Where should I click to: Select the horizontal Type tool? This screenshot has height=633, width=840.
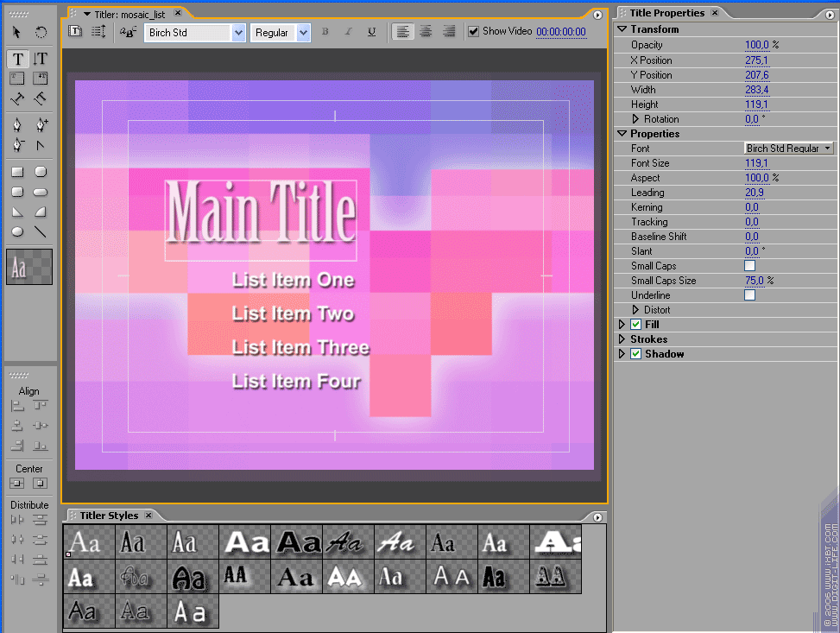17,59
